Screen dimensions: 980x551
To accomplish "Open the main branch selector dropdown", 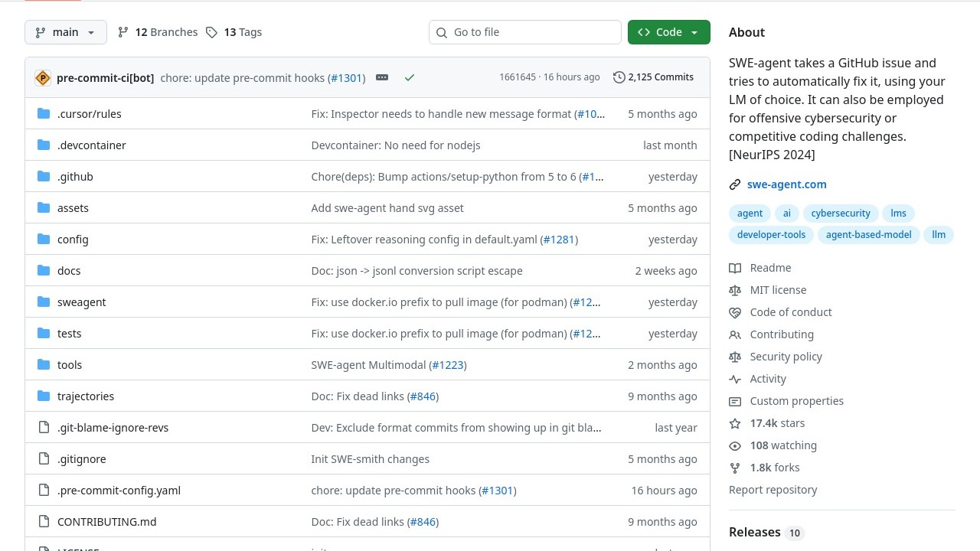I will point(66,32).
